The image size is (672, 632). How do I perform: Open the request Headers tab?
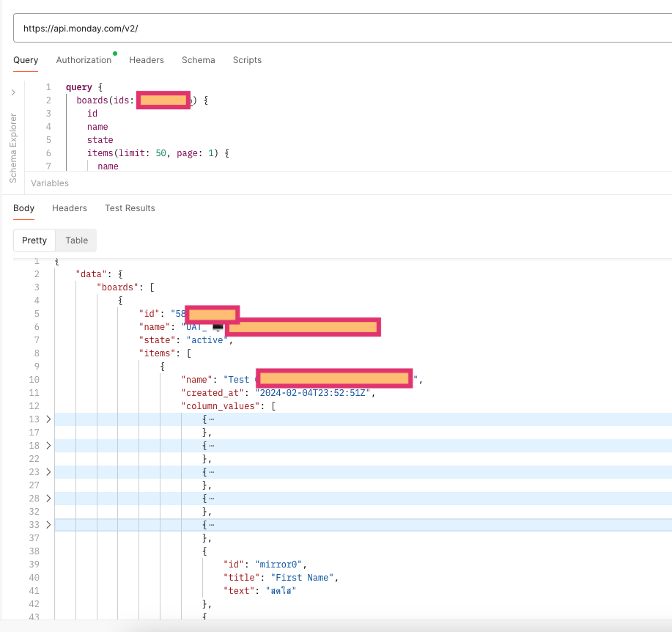tap(147, 60)
